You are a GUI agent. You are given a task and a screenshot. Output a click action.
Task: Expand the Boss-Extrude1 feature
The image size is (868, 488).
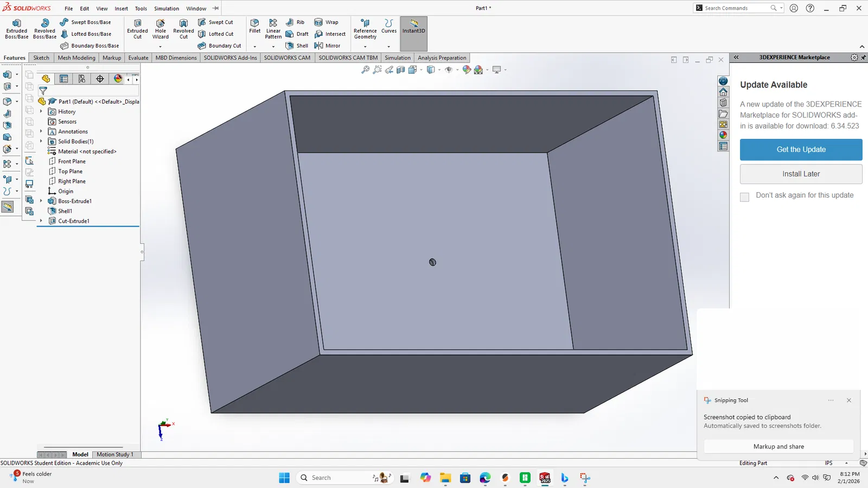coord(41,201)
